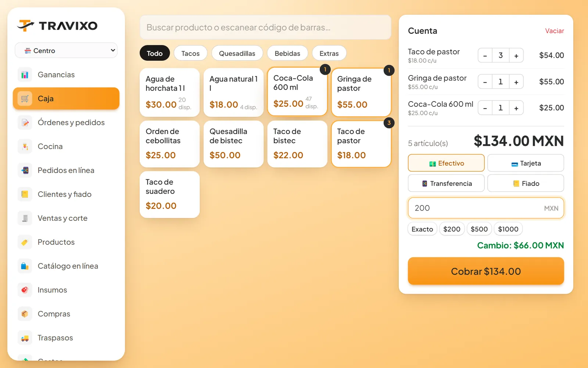Choose the $500 quick amount
The height and width of the screenshot is (368, 588).
[x=479, y=229]
